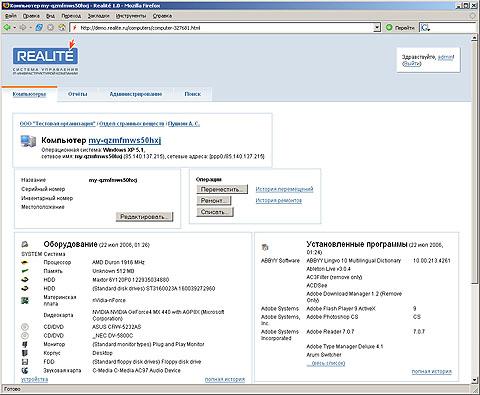Open the department breadcrumb link in the middle

pyautogui.click(x=132, y=124)
